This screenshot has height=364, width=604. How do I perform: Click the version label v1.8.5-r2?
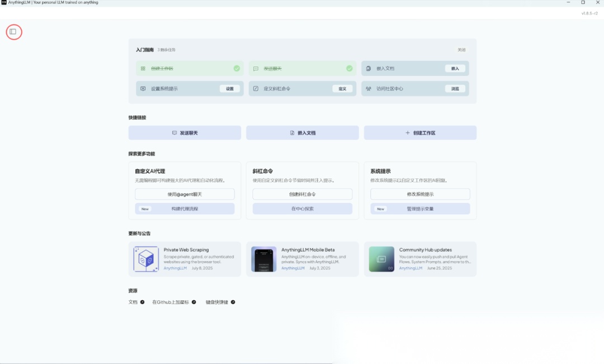pos(589,13)
